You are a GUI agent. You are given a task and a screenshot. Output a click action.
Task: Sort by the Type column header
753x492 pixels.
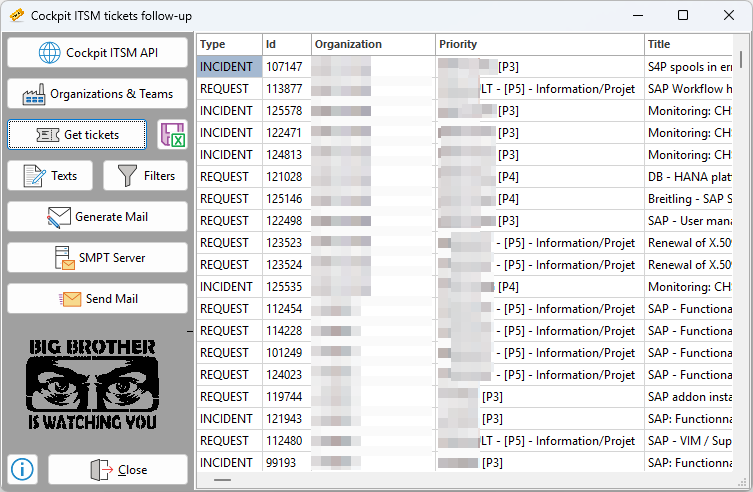click(x=228, y=44)
